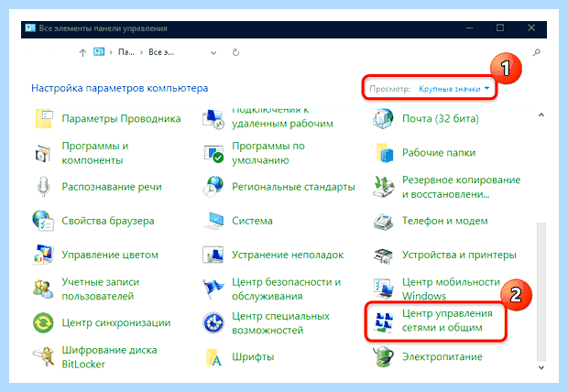
Task: Click the vertical scrollbar thumb
Action: coord(541,291)
